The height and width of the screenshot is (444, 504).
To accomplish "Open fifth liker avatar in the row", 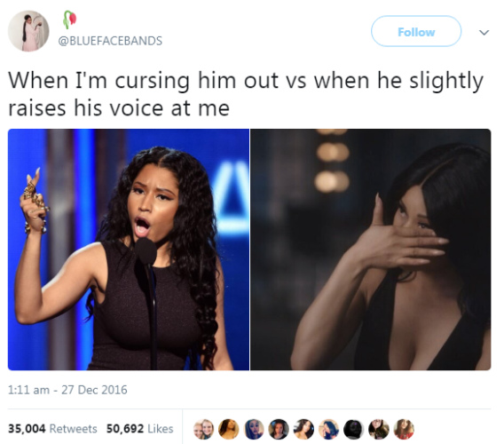I will point(303,429).
